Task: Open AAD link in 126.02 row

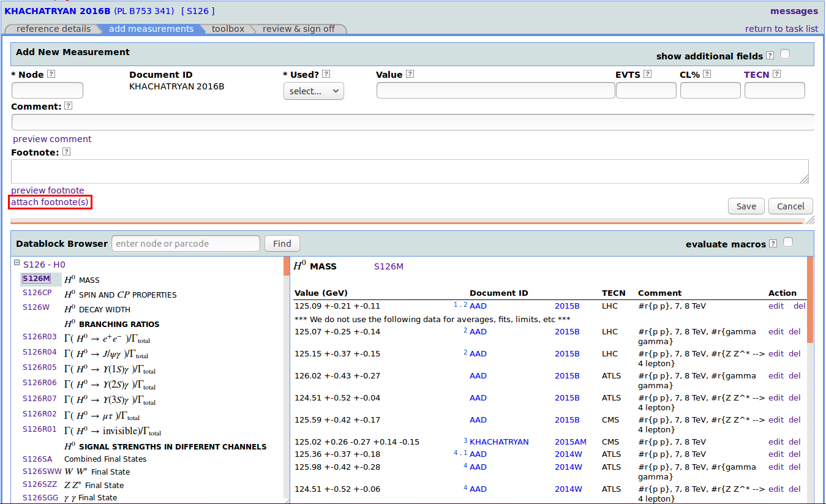Action: [478, 375]
